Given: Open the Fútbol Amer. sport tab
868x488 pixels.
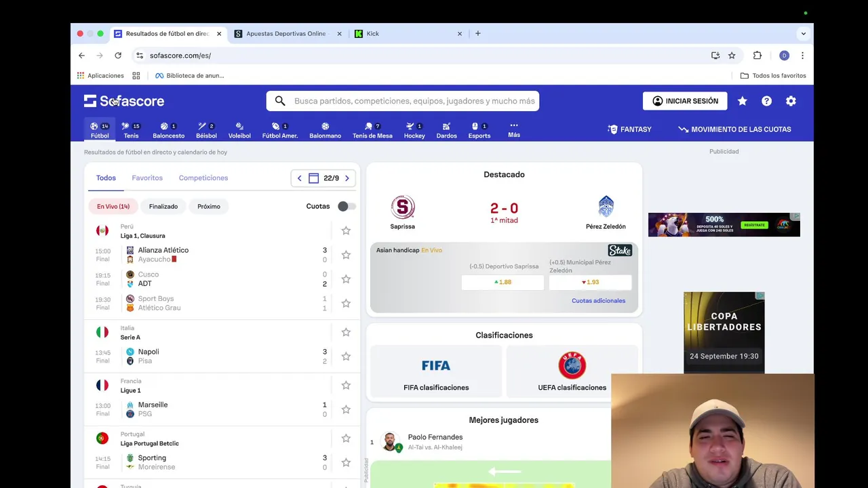Looking at the screenshot, I should (280, 130).
